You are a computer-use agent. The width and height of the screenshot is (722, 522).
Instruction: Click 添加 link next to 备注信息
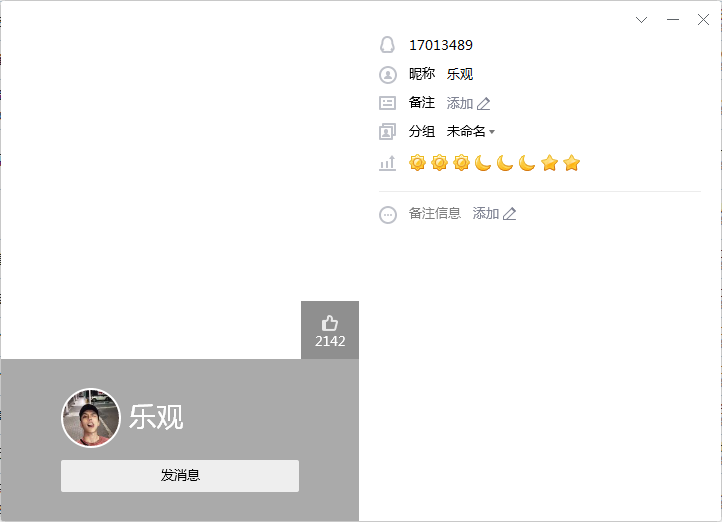coord(486,214)
